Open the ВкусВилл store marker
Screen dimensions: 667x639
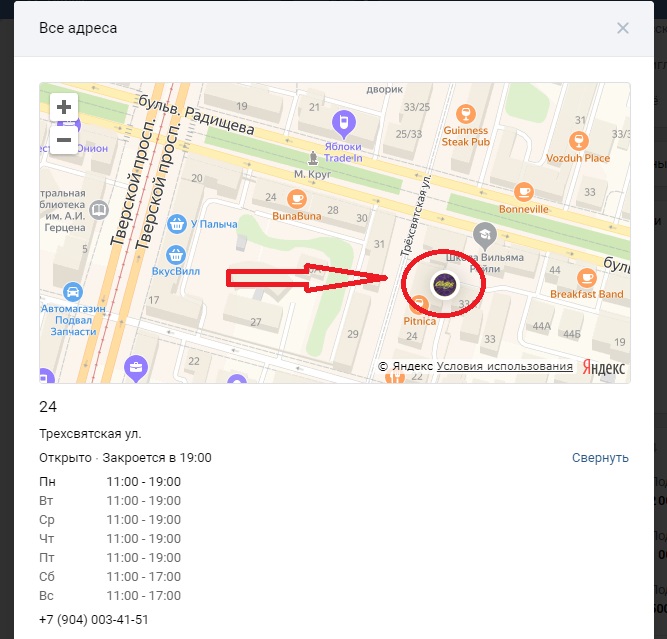[x=177, y=254]
